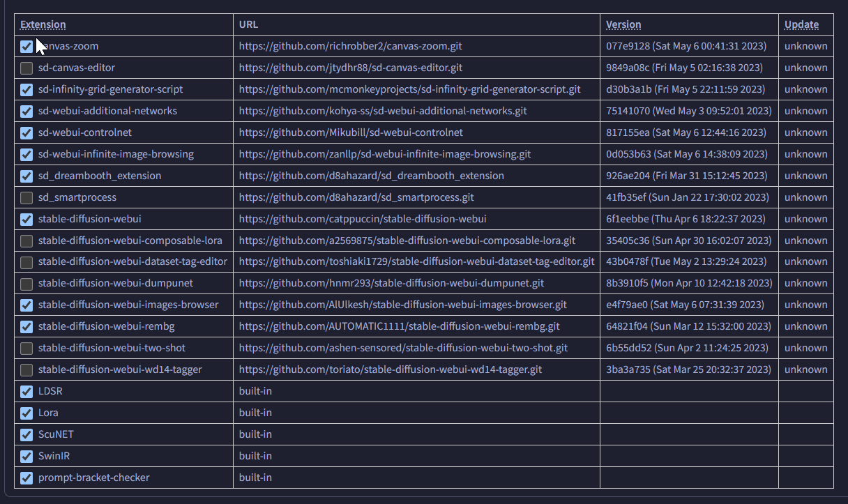Screen dimensions: 848x504
Task: Disable the SwinIR built-in extension
Action: tap(26, 456)
